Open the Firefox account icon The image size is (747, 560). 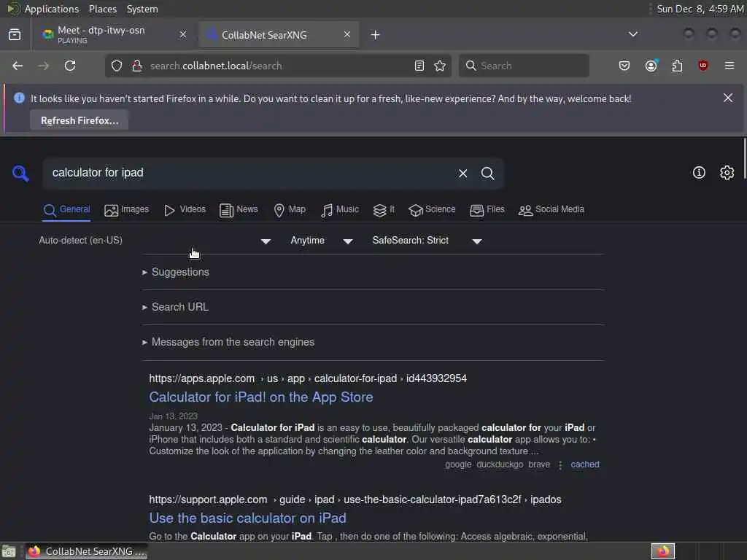651,66
